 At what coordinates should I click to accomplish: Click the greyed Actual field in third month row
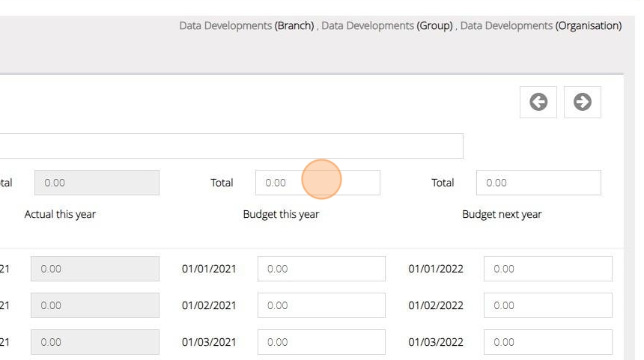click(x=94, y=342)
